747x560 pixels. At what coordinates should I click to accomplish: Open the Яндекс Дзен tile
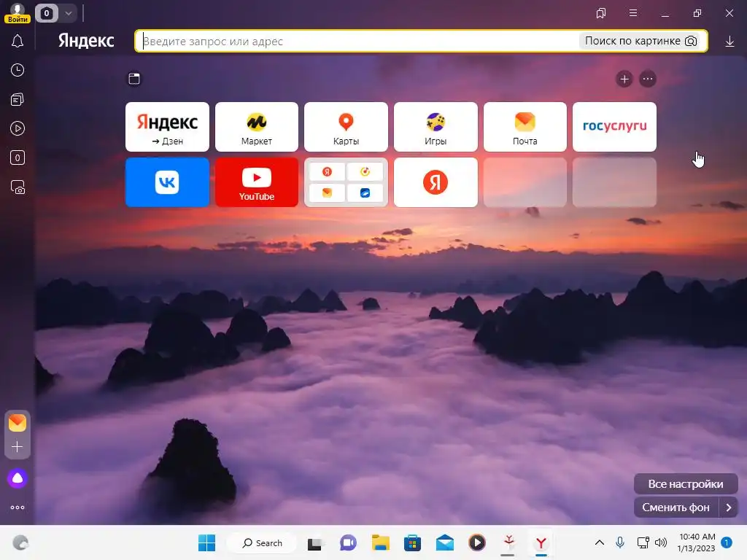167,127
